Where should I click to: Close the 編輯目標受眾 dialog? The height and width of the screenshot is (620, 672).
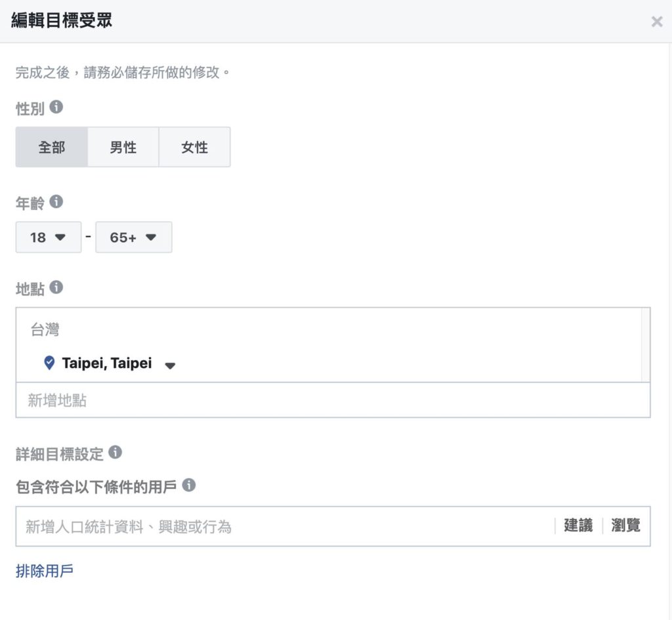[656, 22]
